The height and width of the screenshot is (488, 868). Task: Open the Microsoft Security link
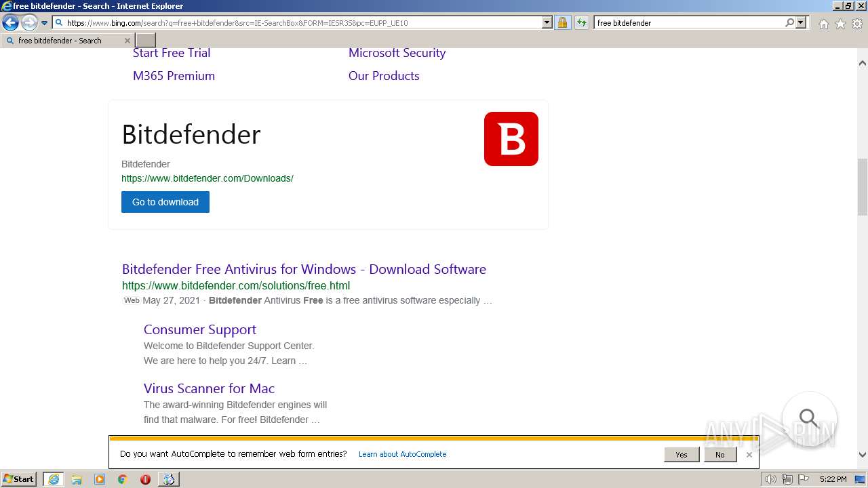397,53
